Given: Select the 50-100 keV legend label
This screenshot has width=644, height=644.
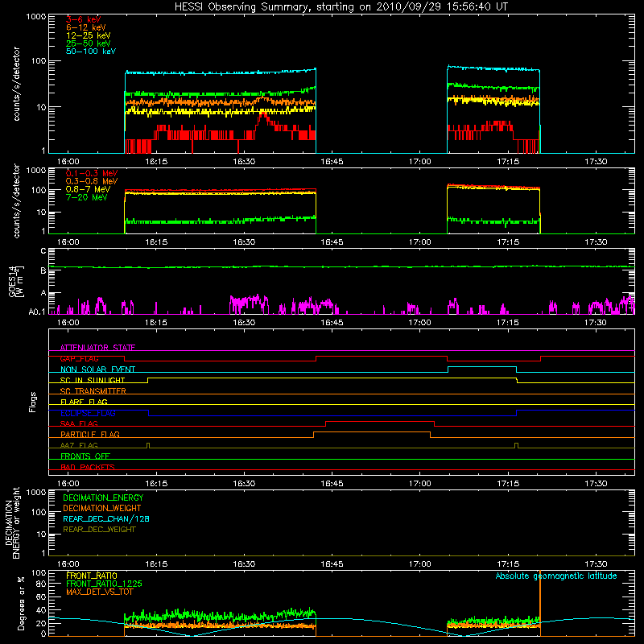Looking at the screenshot, I should click(91, 52).
